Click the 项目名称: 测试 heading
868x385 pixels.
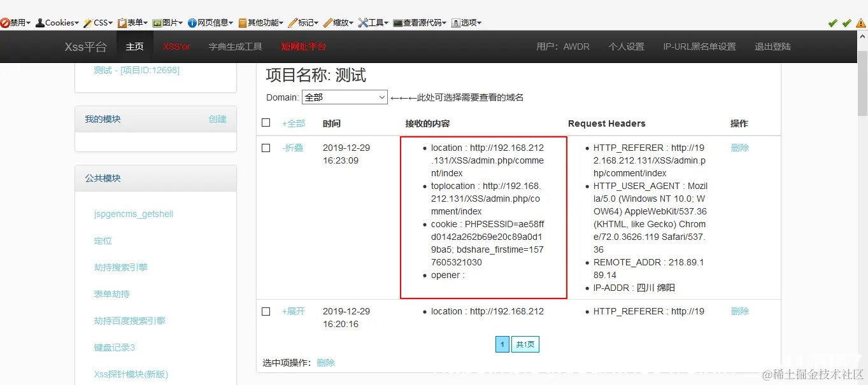click(x=316, y=75)
